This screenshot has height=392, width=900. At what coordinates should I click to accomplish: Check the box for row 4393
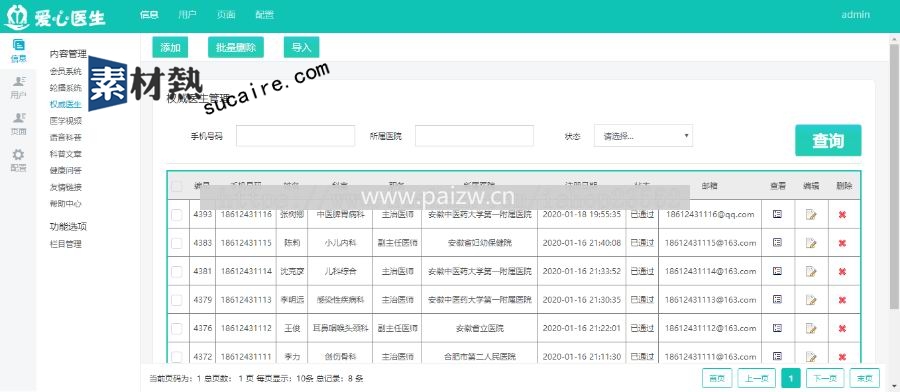tap(177, 215)
